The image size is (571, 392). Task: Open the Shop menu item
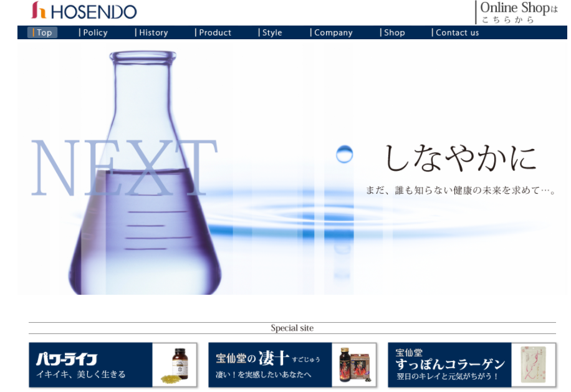point(393,32)
